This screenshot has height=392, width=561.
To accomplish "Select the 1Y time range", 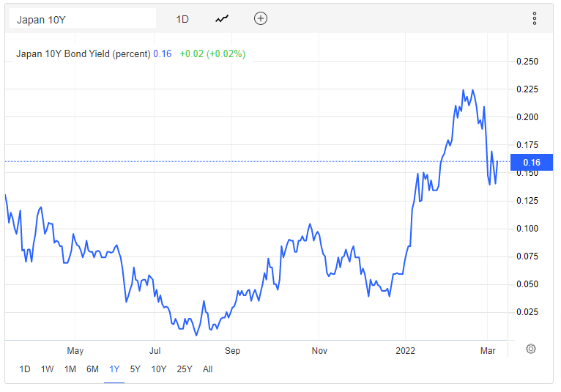I will pos(114,369).
